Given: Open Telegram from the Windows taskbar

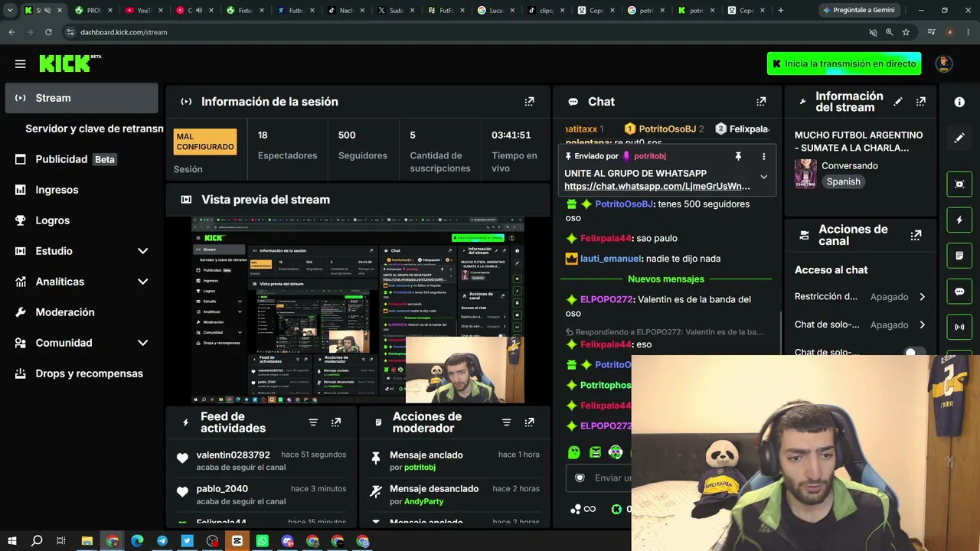Looking at the screenshot, I should click(x=162, y=541).
